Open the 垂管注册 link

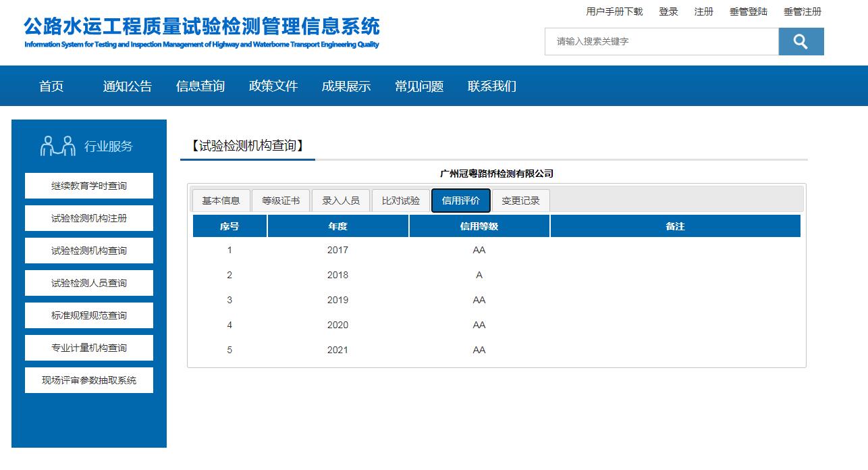pos(803,11)
